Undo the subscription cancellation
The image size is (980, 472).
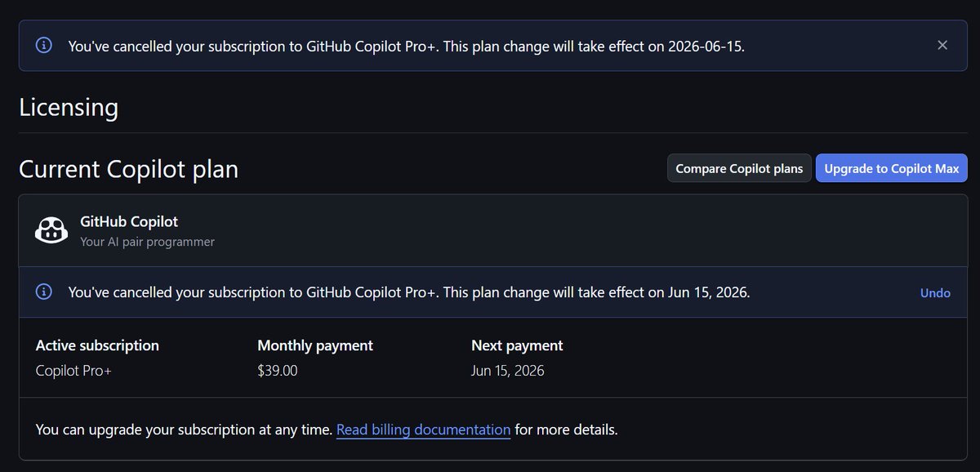[x=935, y=292]
